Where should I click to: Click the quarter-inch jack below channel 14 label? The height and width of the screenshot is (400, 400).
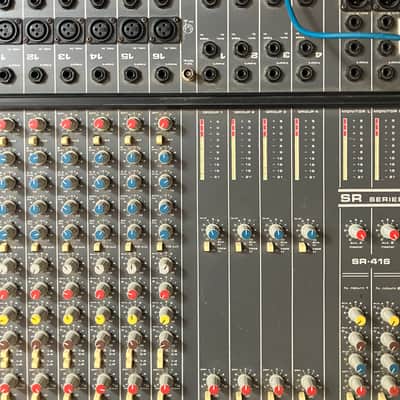pyautogui.click(x=100, y=75)
